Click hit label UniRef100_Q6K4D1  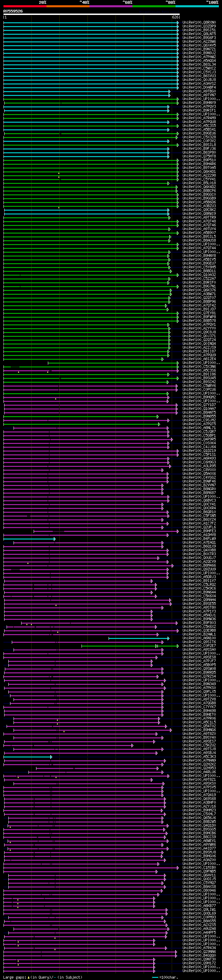[x=199, y=172]
